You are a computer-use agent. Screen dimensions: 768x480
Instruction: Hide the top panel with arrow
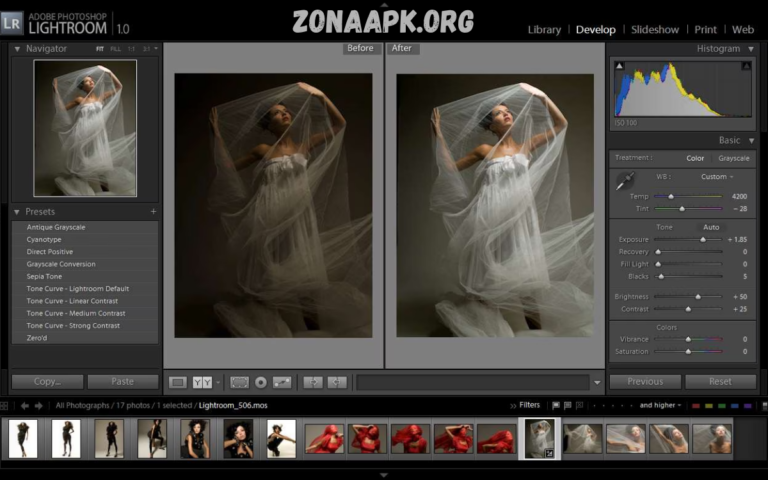[x=384, y=3]
